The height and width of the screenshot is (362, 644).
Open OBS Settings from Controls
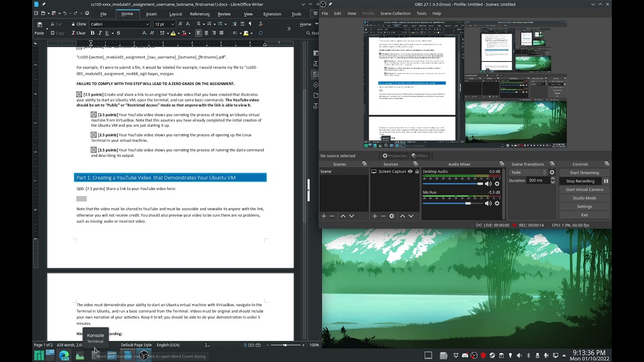click(584, 207)
